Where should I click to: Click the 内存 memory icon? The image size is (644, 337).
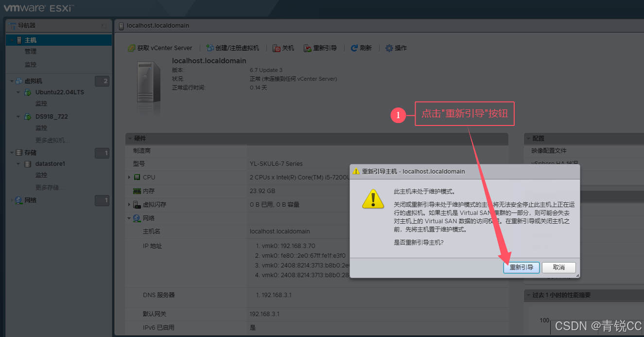(x=137, y=191)
